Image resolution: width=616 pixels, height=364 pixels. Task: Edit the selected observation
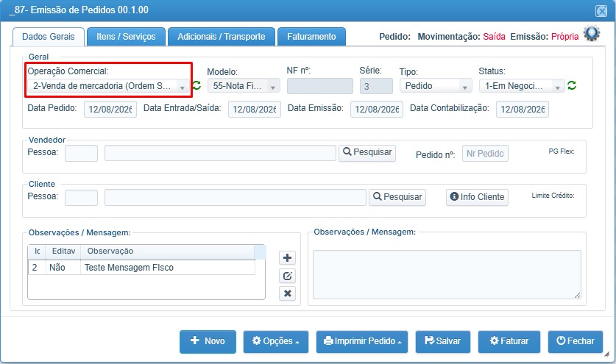(287, 276)
